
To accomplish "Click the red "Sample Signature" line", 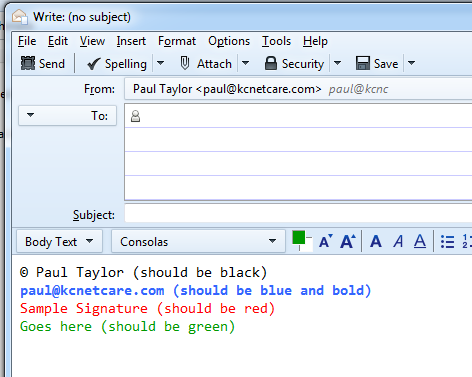I will tap(148, 308).
